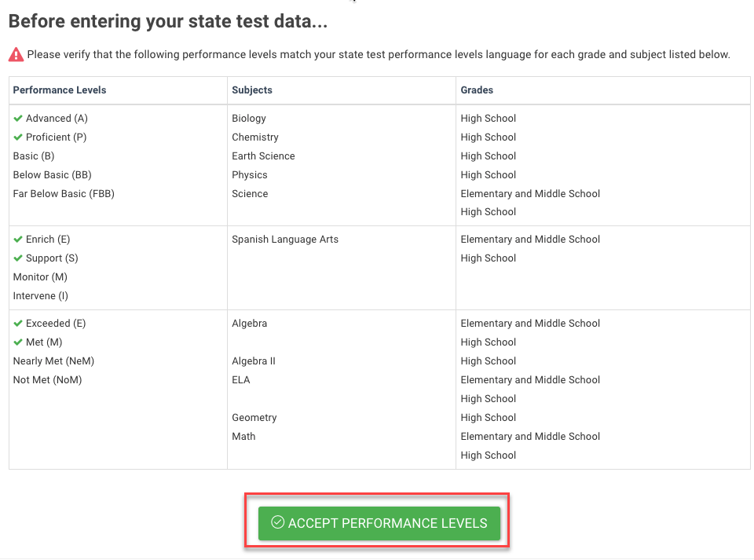Image resolution: width=754 pixels, height=560 pixels.
Task: Click the green checkmark beside Advanced (A)
Action: (x=18, y=119)
